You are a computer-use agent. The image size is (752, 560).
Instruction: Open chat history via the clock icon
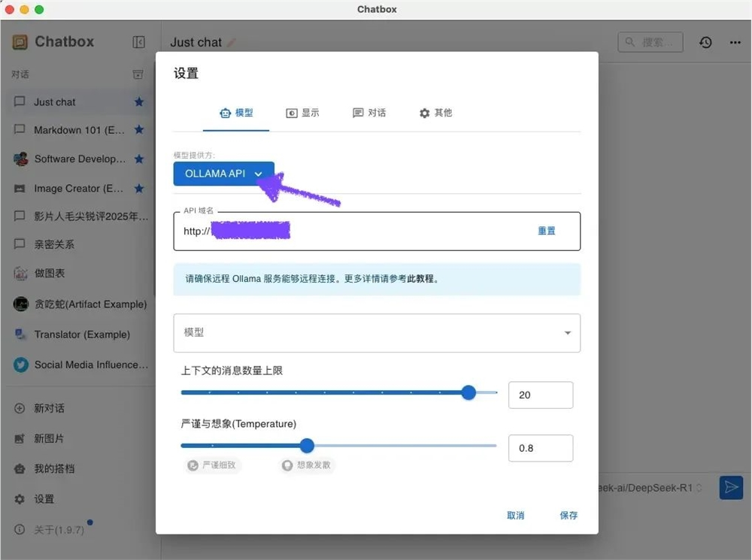click(705, 42)
